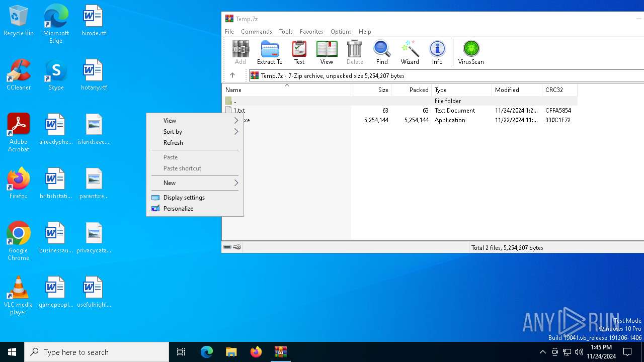Click the View toolbar icon in WinRAR

327,53
